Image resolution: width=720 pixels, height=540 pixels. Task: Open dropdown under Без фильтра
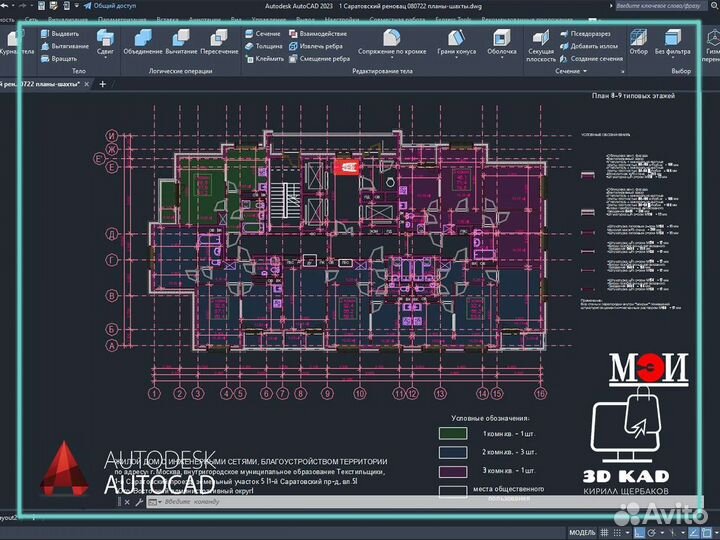click(x=672, y=58)
